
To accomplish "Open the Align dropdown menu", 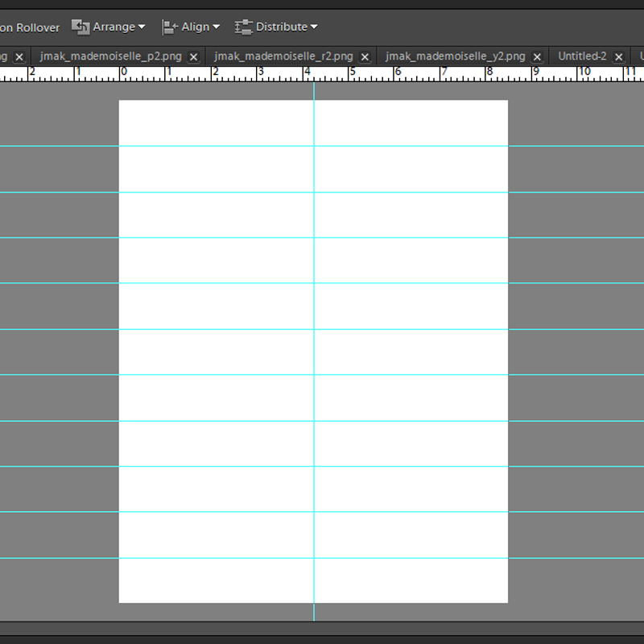I will click(192, 27).
